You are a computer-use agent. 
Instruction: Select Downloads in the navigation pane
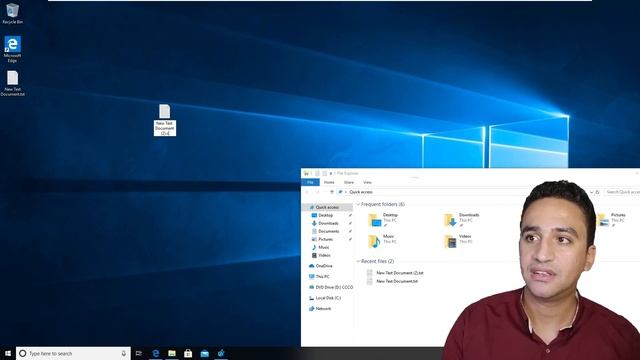click(x=328, y=223)
